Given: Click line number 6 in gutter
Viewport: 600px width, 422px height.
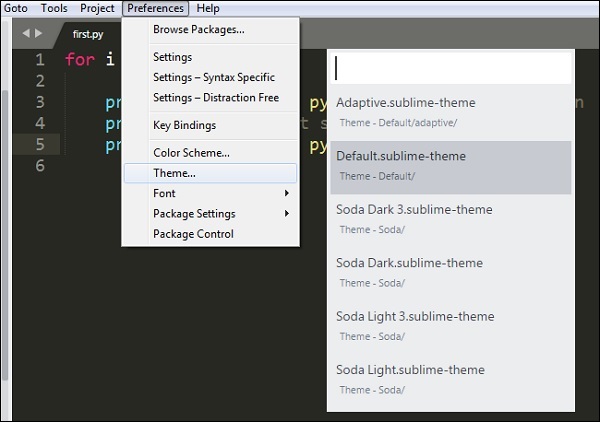Looking at the screenshot, I should tap(39, 165).
